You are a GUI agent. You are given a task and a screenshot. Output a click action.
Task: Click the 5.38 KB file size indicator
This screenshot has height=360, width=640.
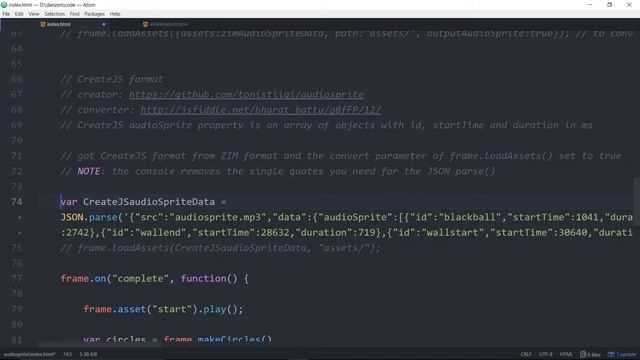[88, 354]
